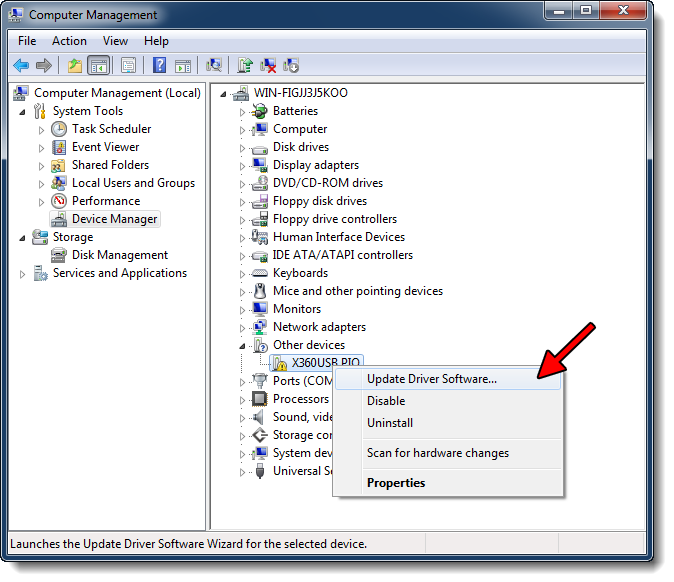This screenshot has width=674, height=582.
Task: Collapse the System Tools tree node
Action: [22, 113]
